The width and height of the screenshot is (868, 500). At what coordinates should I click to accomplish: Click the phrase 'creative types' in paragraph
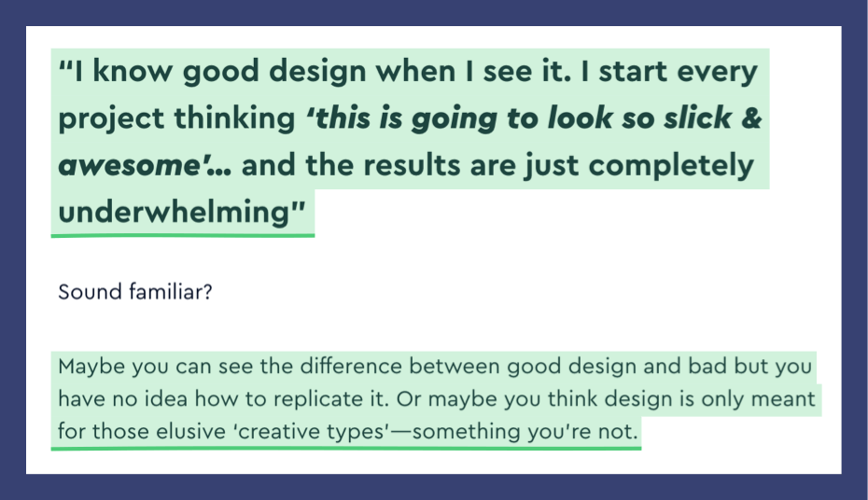click(x=310, y=431)
